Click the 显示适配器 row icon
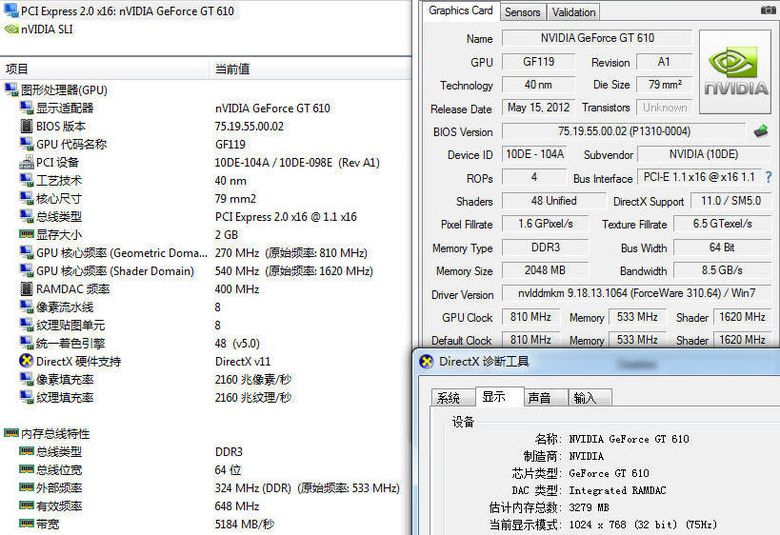Screen dimensions: 780x535 26,107
